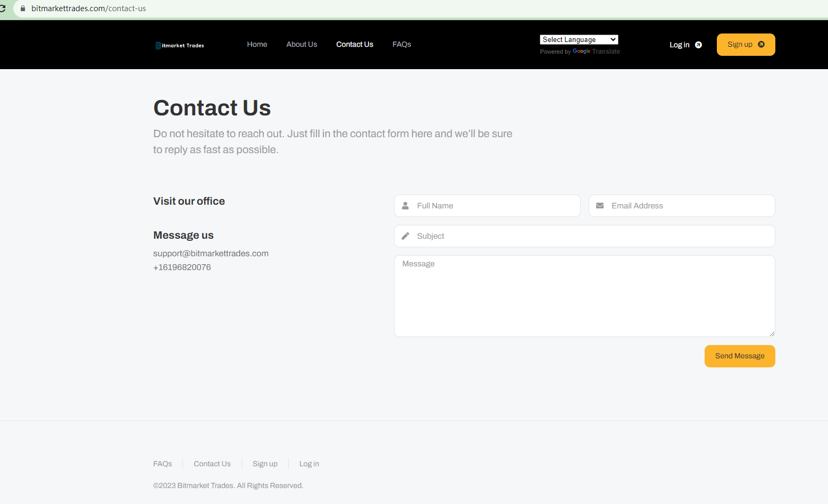Open FAQs in the top navigation
Image resolution: width=828 pixels, height=504 pixels.
coord(402,45)
